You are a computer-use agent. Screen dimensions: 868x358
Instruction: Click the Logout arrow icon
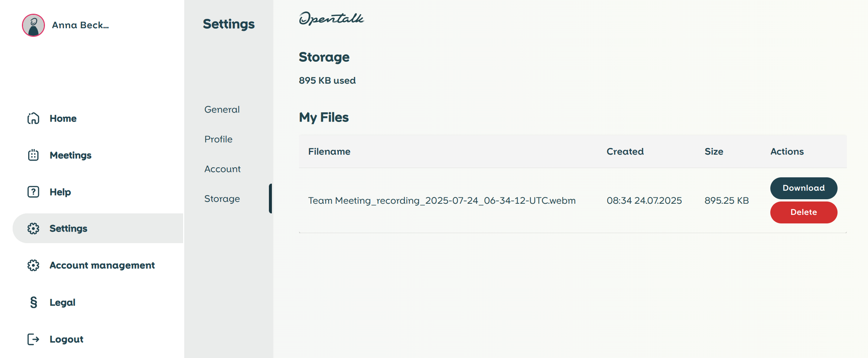pyautogui.click(x=33, y=339)
